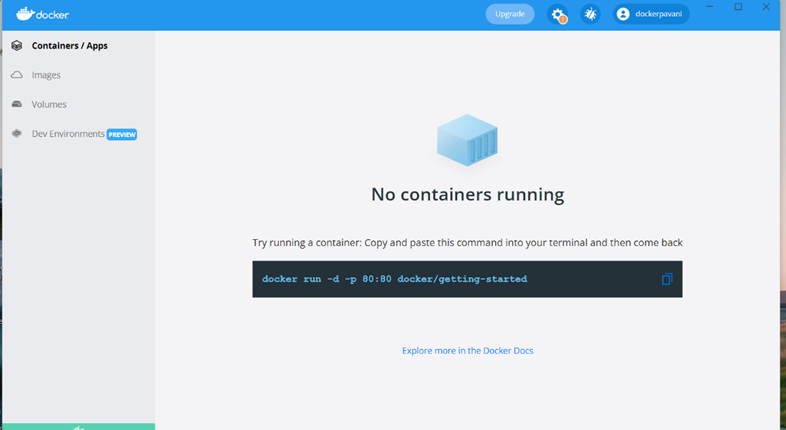This screenshot has width=786, height=430.
Task: Click the docker run command text
Action: (395, 279)
